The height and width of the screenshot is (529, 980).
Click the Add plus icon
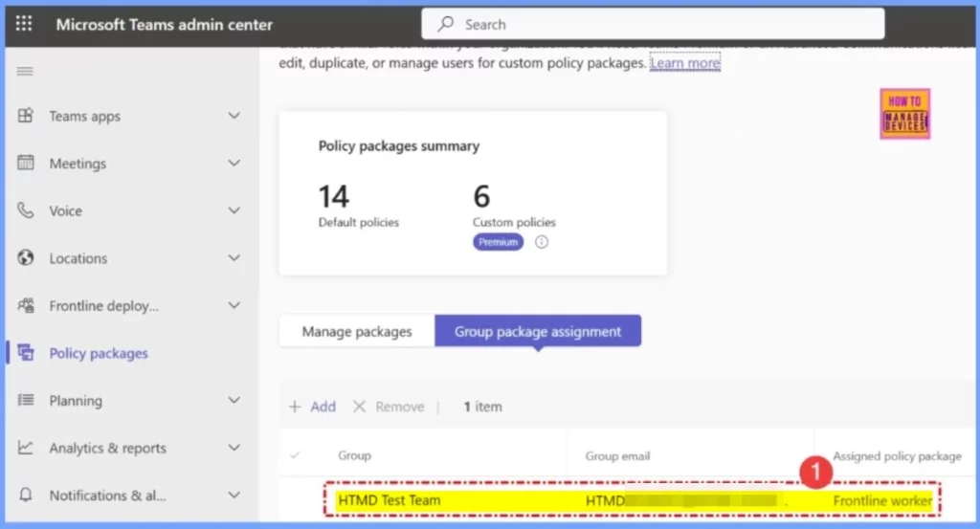(x=295, y=407)
